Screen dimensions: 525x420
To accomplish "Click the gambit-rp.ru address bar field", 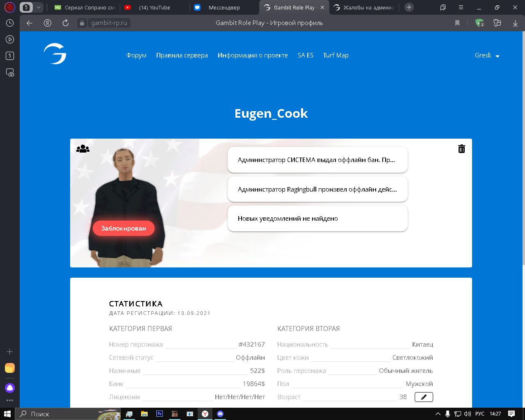I will tap(109, 23).
